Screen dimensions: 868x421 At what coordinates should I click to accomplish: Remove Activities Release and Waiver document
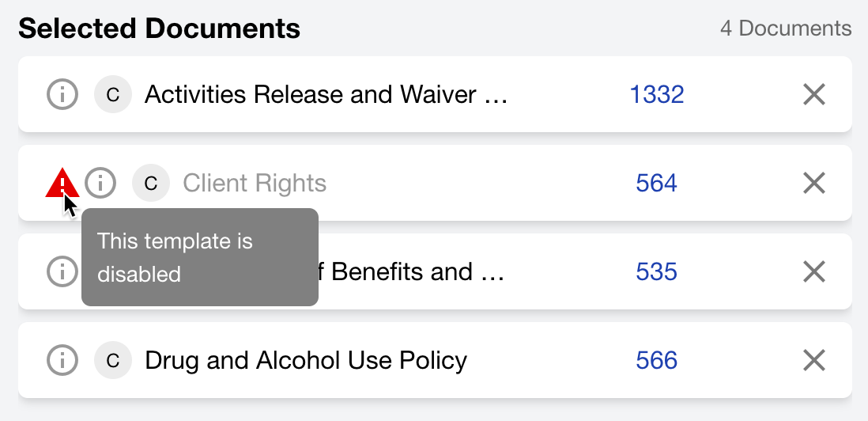814,95
